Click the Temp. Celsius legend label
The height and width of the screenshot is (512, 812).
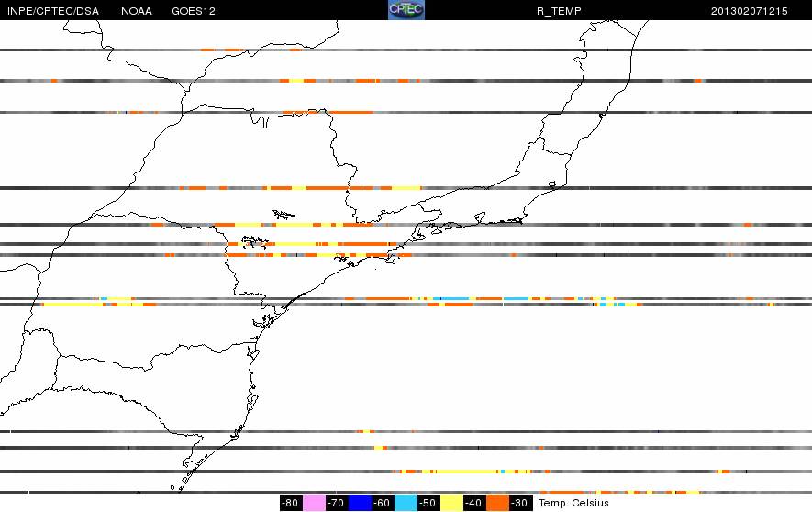point(573,503)
